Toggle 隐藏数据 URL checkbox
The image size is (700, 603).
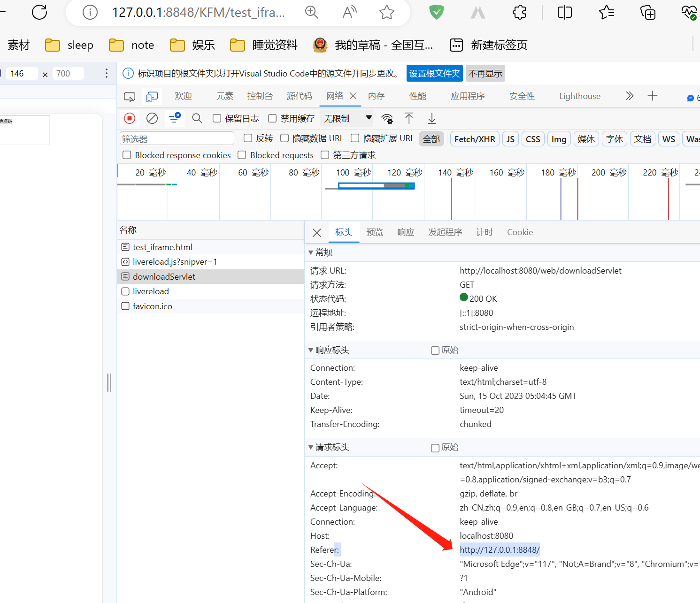tap(285, 138)
